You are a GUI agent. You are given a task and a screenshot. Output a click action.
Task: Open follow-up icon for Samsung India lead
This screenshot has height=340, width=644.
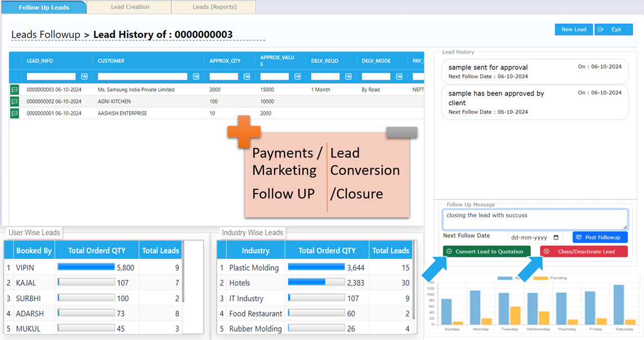coord(14,90)
